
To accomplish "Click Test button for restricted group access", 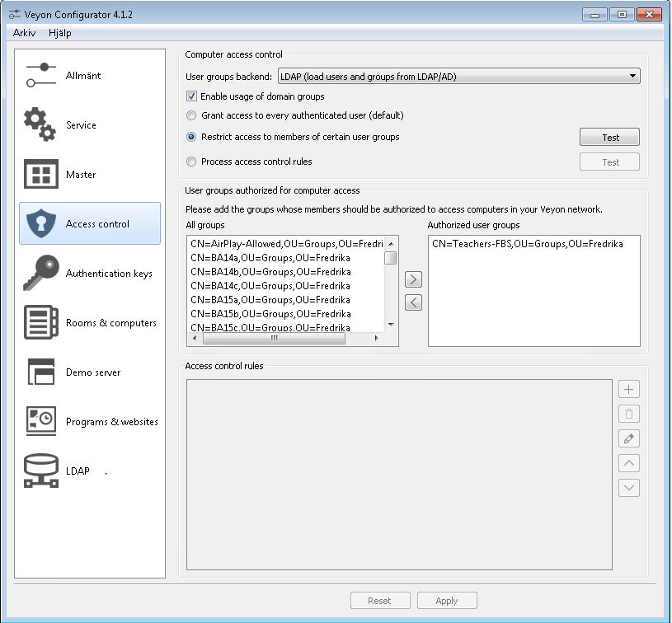I will coord(609,137).
